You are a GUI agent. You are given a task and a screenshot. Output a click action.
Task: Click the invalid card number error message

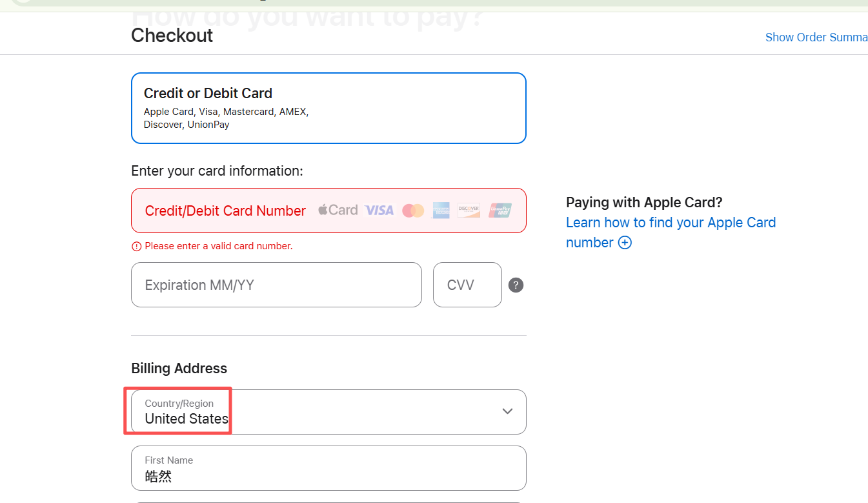219,246
